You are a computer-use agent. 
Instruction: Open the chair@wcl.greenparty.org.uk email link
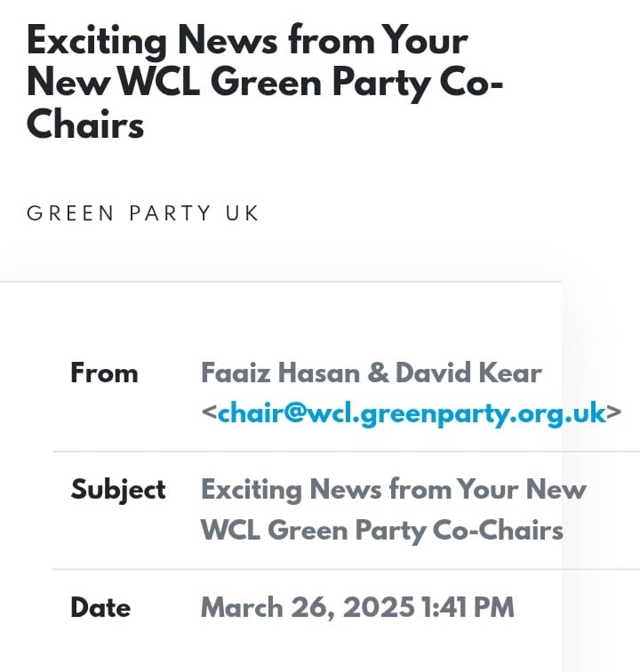[412, 413]
